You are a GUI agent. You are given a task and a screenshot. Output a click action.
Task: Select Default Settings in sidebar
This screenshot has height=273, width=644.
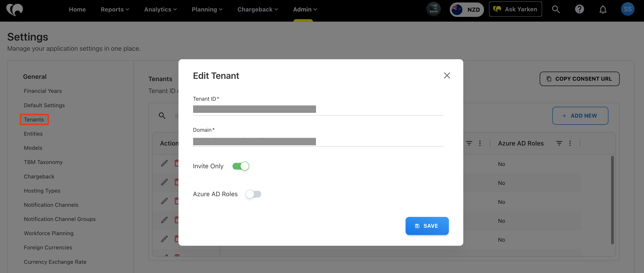point(44,105)
